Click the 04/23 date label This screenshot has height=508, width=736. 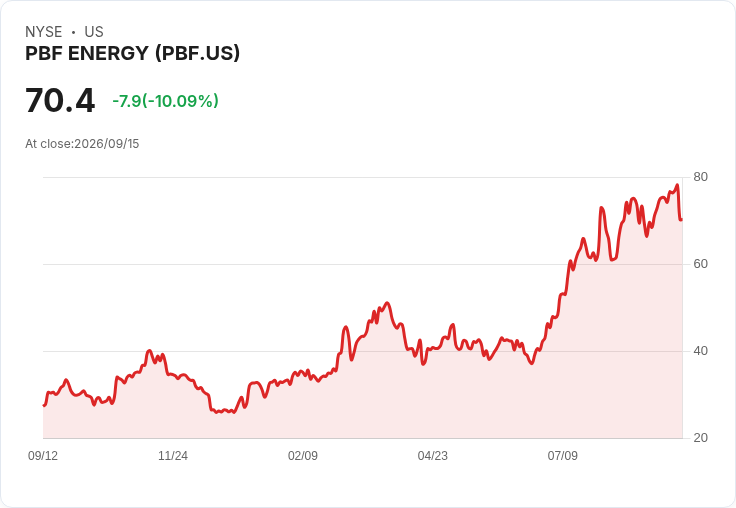433,455
